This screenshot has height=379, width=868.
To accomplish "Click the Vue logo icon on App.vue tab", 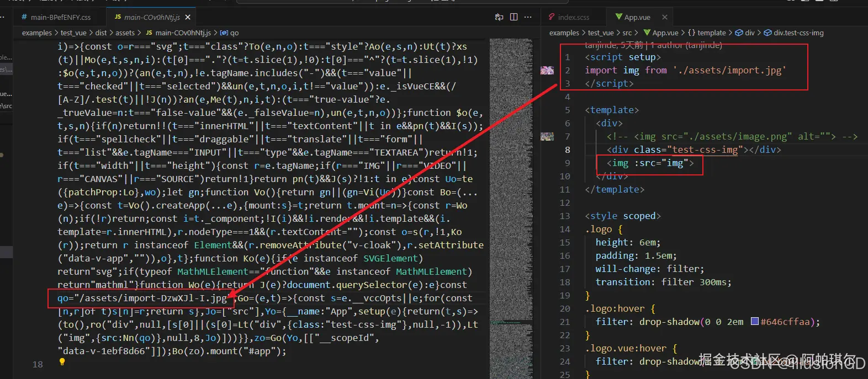I will click(x=618, y=17).
